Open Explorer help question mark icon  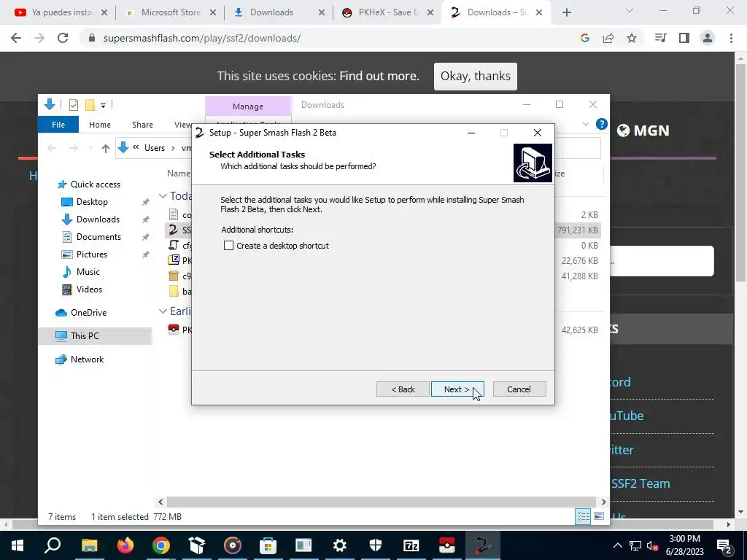[601, 124]
